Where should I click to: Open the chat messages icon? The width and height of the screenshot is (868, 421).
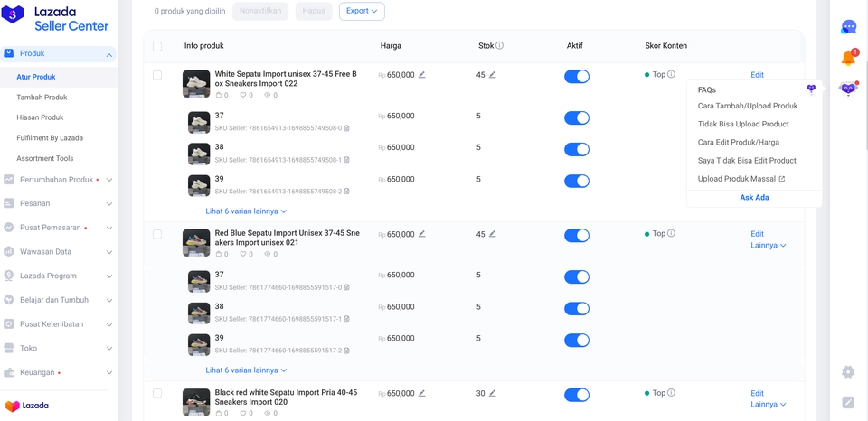[848, 26]
